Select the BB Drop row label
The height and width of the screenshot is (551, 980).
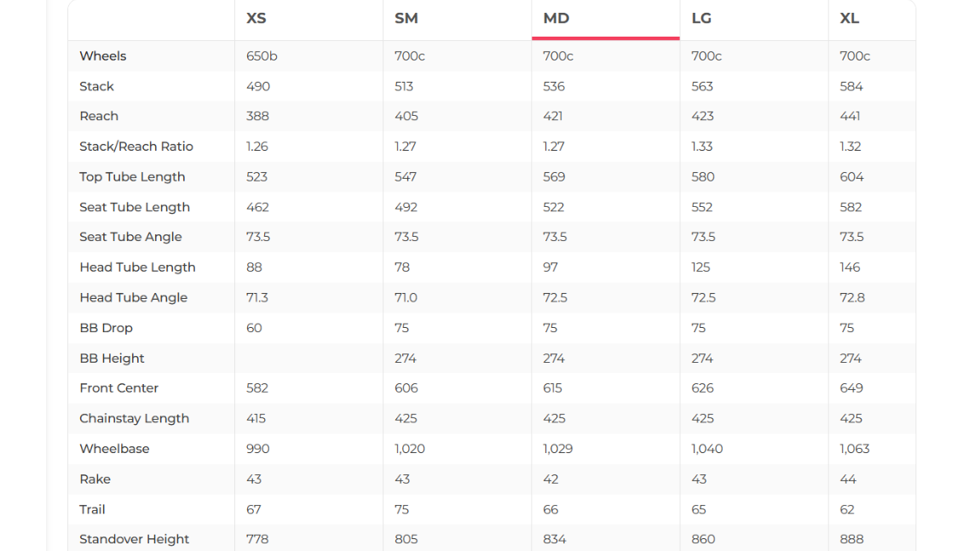pos(106,328)
